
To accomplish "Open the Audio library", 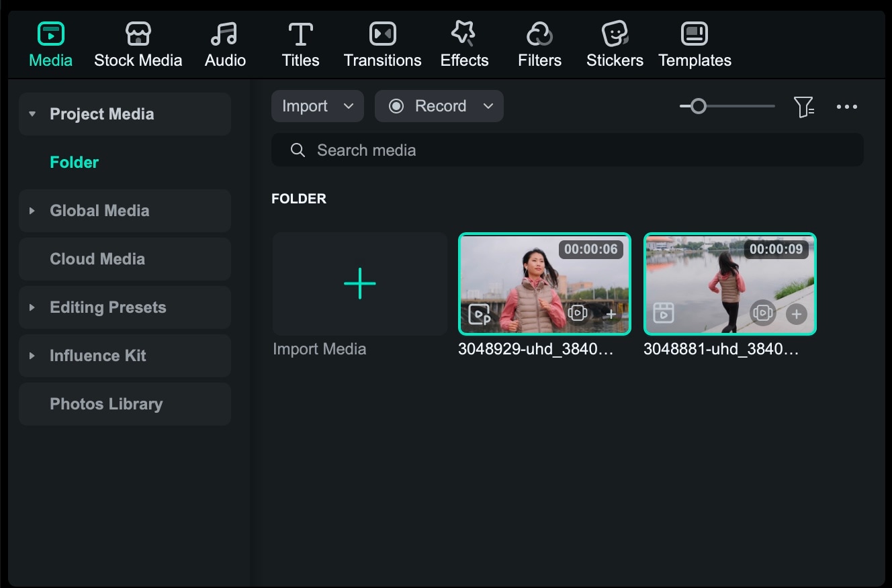I will pos(224,44).
